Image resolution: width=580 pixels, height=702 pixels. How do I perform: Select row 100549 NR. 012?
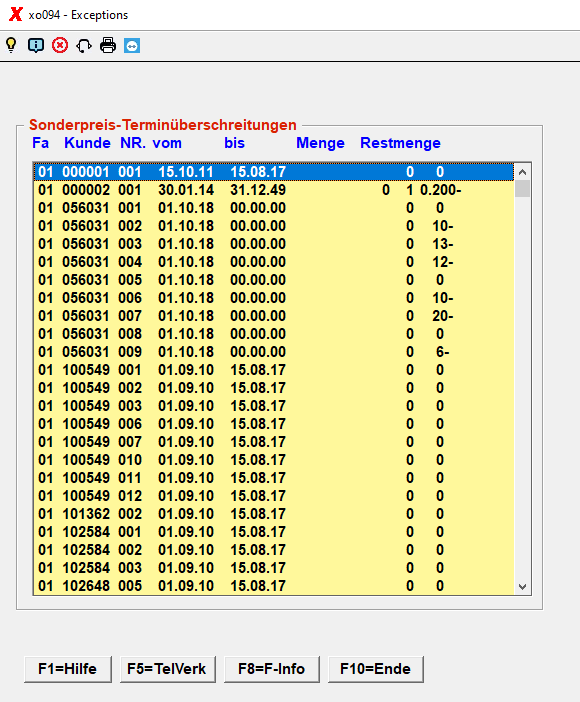coord(274,496)
